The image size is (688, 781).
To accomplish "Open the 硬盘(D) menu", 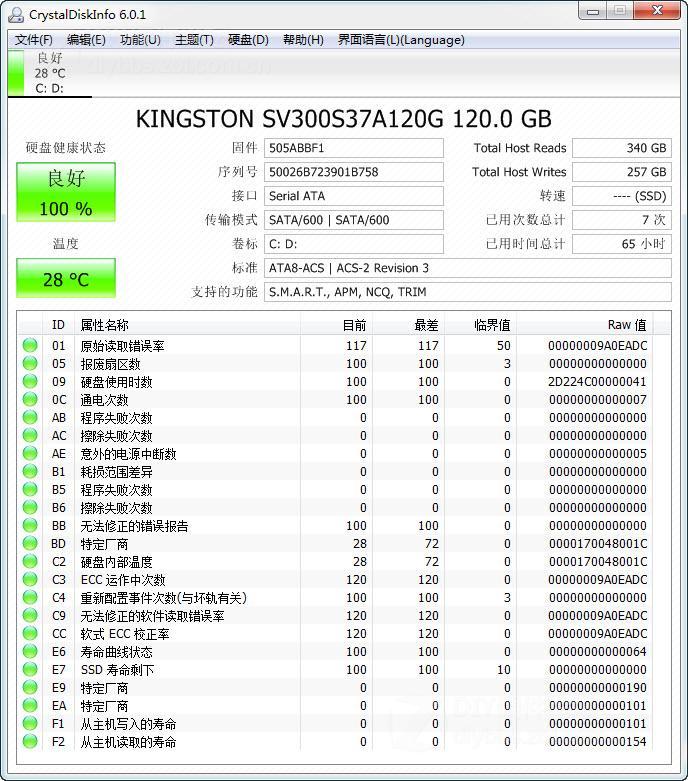I will (248, 40).
